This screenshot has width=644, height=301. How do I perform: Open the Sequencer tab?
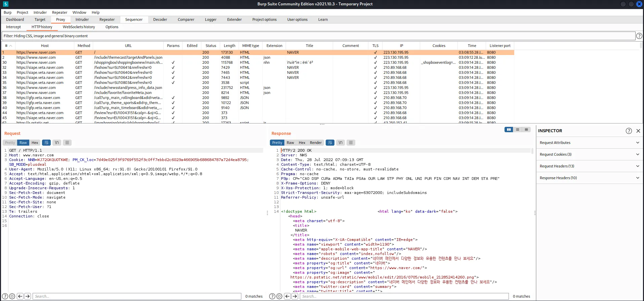(134, 19)
